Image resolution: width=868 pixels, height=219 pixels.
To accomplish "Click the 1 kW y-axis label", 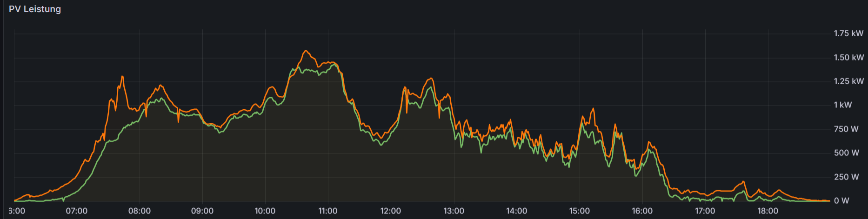I will point(843,105).
